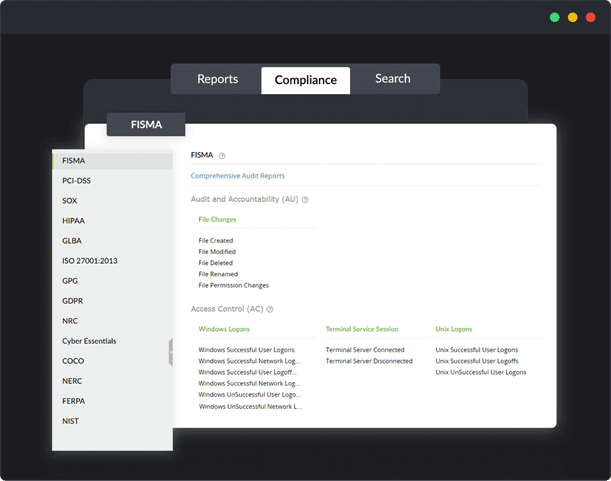Open Cyber Essentials compliance

[113, 341]
